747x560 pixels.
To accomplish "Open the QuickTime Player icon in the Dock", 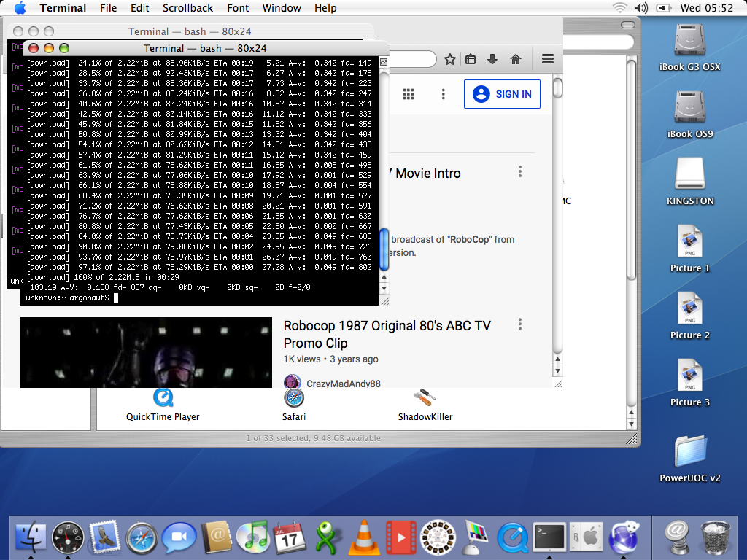I will (512, 538).
